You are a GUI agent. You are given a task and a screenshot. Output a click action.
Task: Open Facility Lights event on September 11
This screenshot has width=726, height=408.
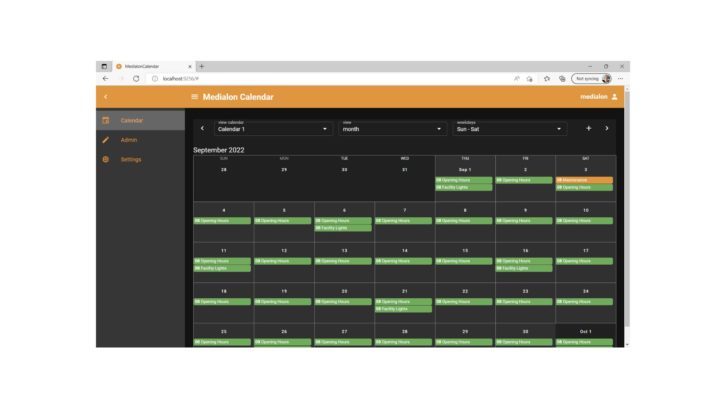[222, 268]
